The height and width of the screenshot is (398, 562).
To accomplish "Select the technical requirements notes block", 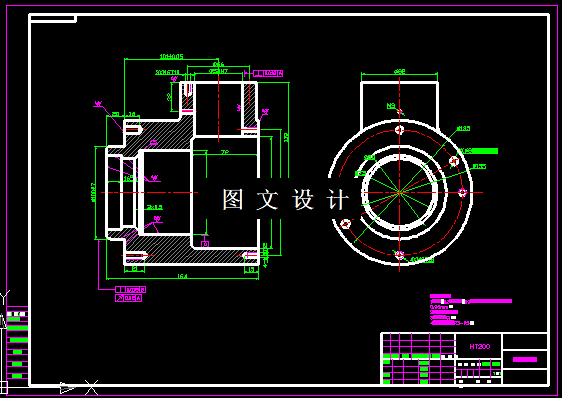I will (471, 309).
